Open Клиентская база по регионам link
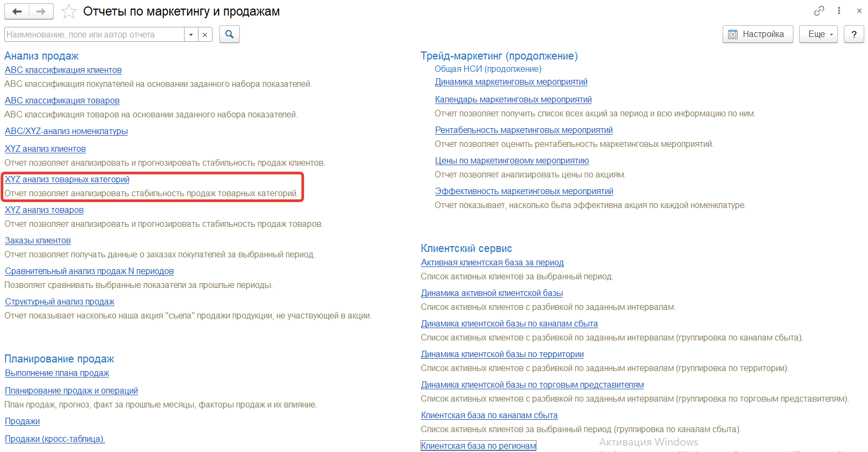868x452 pixels. (x=479, y=446)
